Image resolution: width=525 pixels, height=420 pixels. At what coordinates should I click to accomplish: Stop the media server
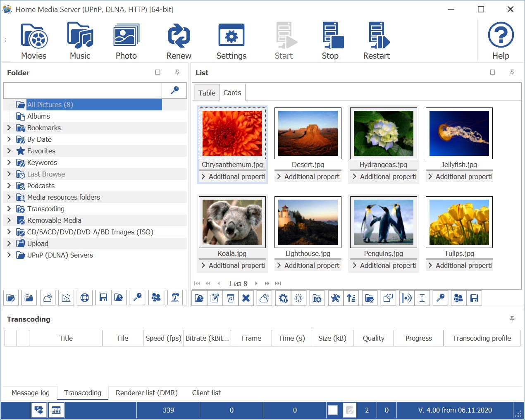pos(330,39)
